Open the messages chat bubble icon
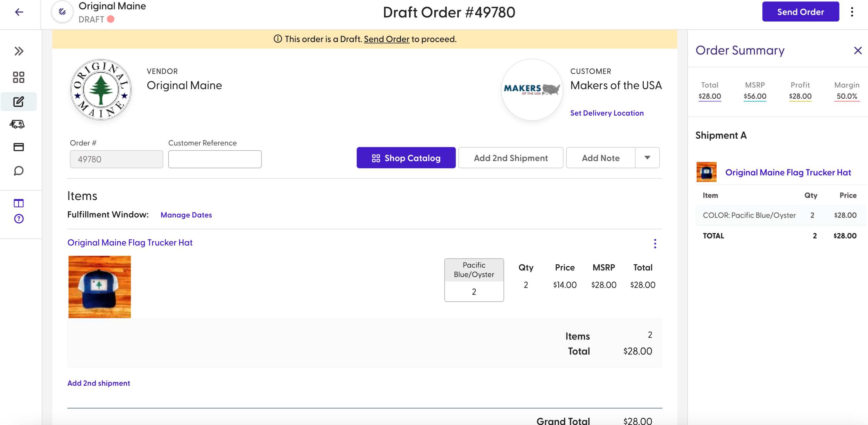Screen dimensions: 868x425 pyautogui.click(x=19, y=171)
